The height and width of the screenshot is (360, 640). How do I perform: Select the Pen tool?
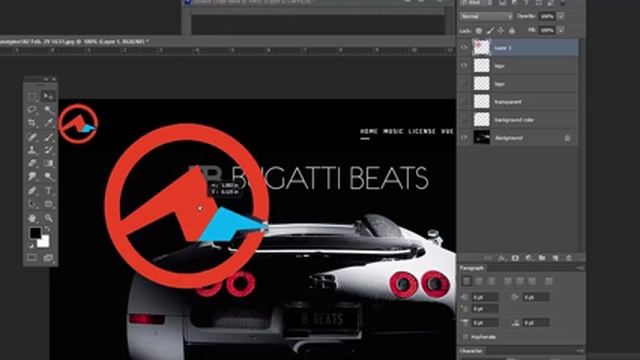pyautogui.click(x=32, y=191)
